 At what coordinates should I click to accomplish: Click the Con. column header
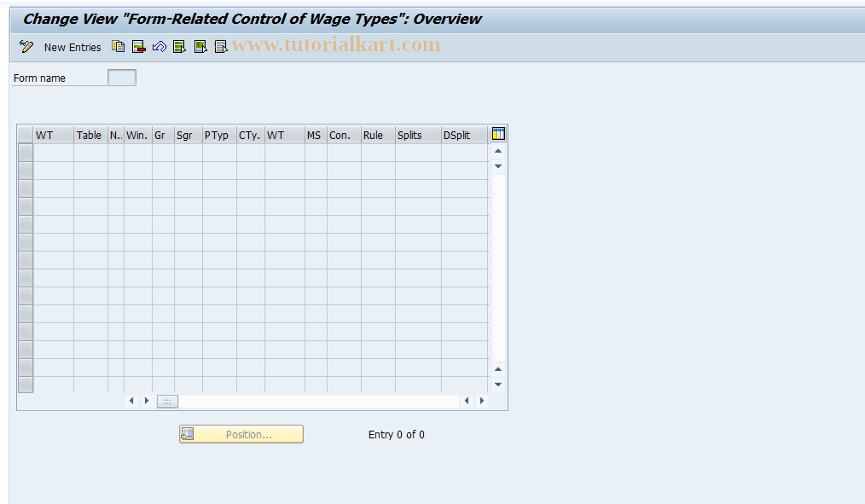[344, 135]
